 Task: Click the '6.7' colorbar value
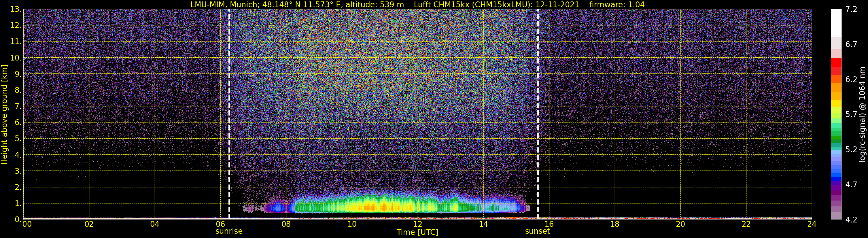(851, 44)
